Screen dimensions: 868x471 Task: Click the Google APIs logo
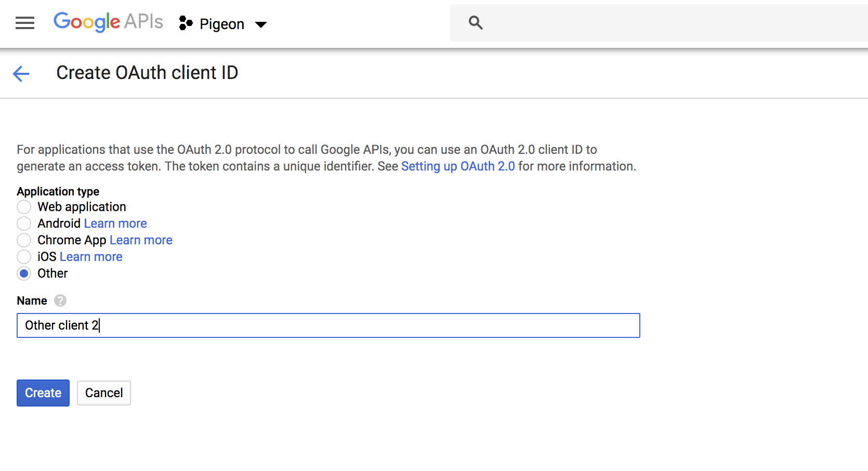[108, 22]
